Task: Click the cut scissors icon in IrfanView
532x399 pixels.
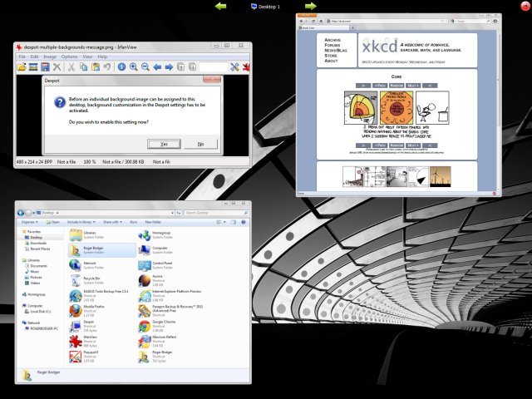Action: [72, 66]
